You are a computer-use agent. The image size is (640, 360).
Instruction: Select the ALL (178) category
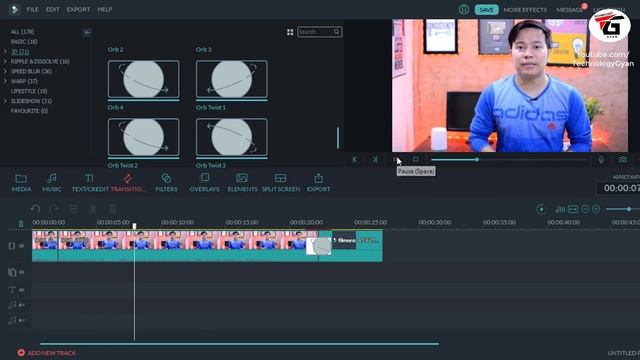22,32
